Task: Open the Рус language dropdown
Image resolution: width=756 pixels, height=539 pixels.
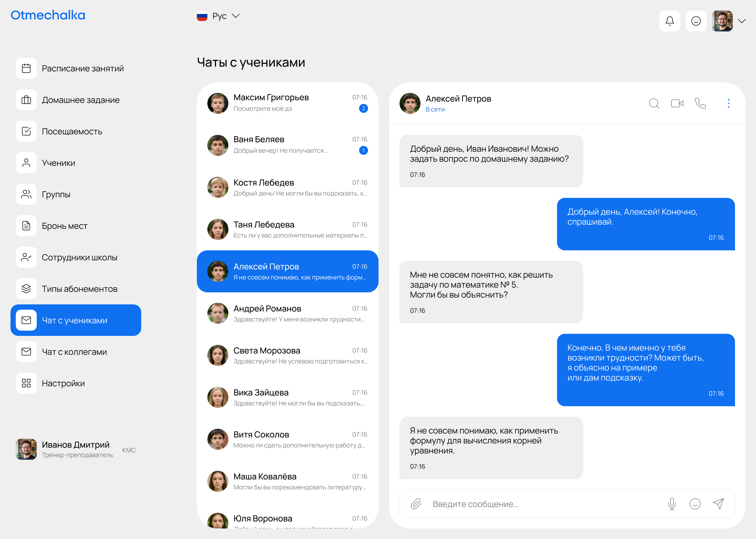Action: 218,16
